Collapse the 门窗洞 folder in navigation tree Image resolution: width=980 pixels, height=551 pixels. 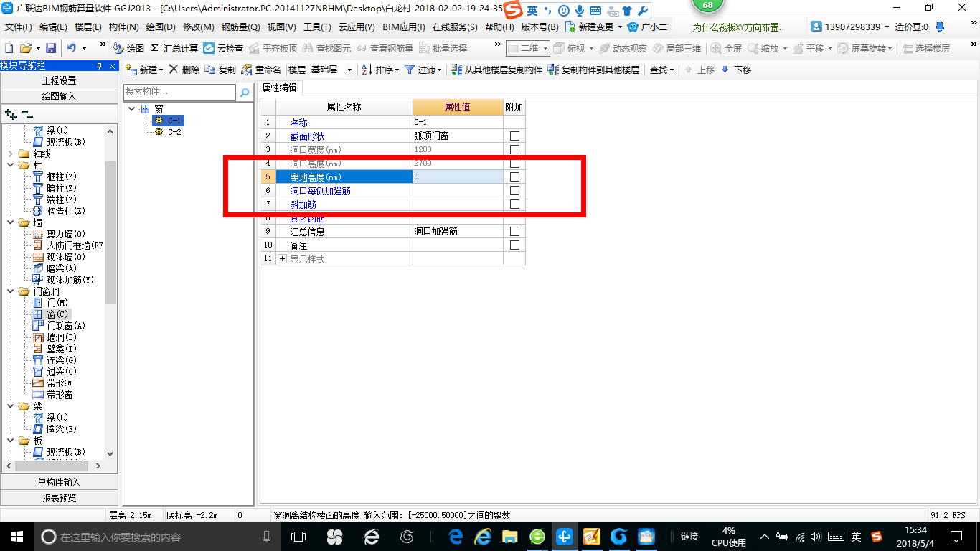(x=10, y=291)
